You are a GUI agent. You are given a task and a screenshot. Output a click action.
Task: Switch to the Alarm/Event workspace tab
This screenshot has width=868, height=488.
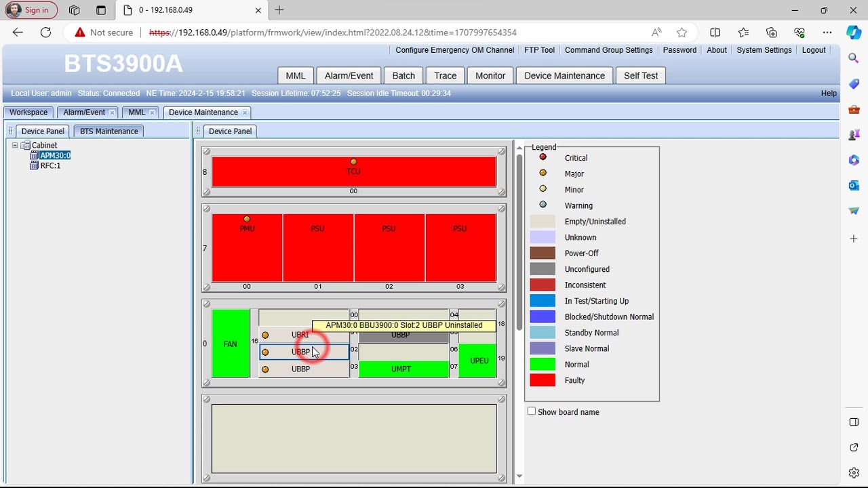(x=84, y=113)
